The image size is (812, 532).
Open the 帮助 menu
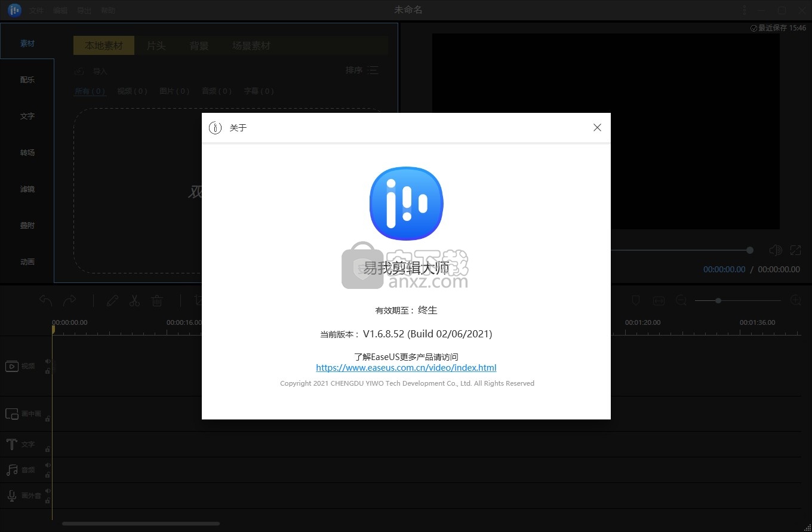tap(108, 11)
